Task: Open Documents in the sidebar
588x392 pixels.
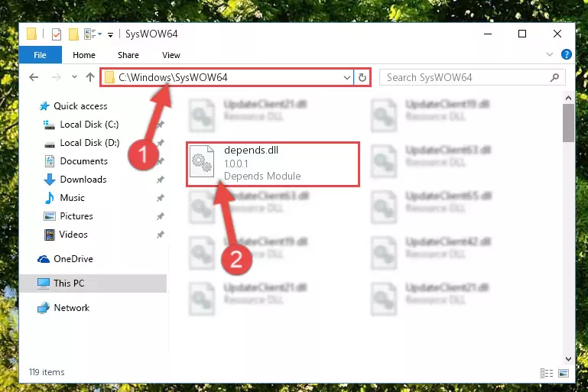Action: point(83,161)
